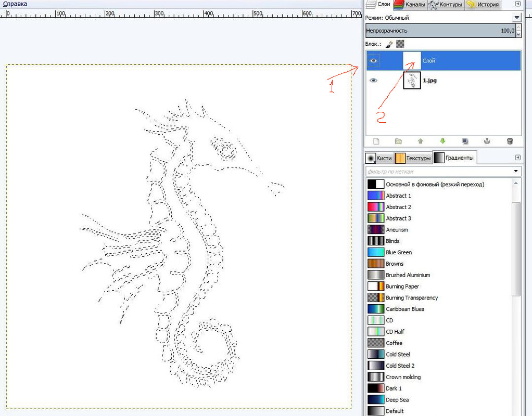
Task: Anchor the floating layer icon
Action: (x=487, y=141)
